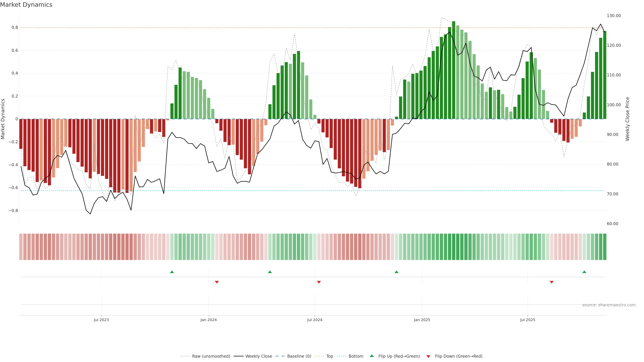The height and width of the screenshot is (362, 644).
Task: Click the Market Dynamics chart title
Action: 26,5
